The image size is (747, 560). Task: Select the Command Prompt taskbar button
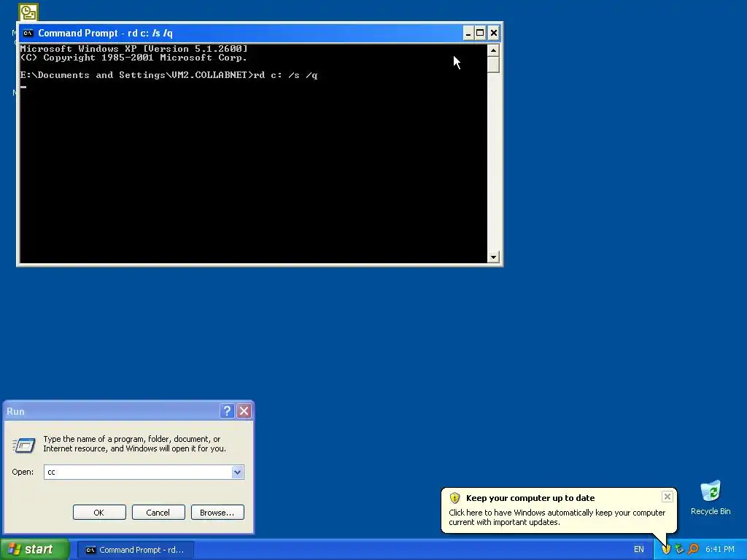[x=135, y=550]
